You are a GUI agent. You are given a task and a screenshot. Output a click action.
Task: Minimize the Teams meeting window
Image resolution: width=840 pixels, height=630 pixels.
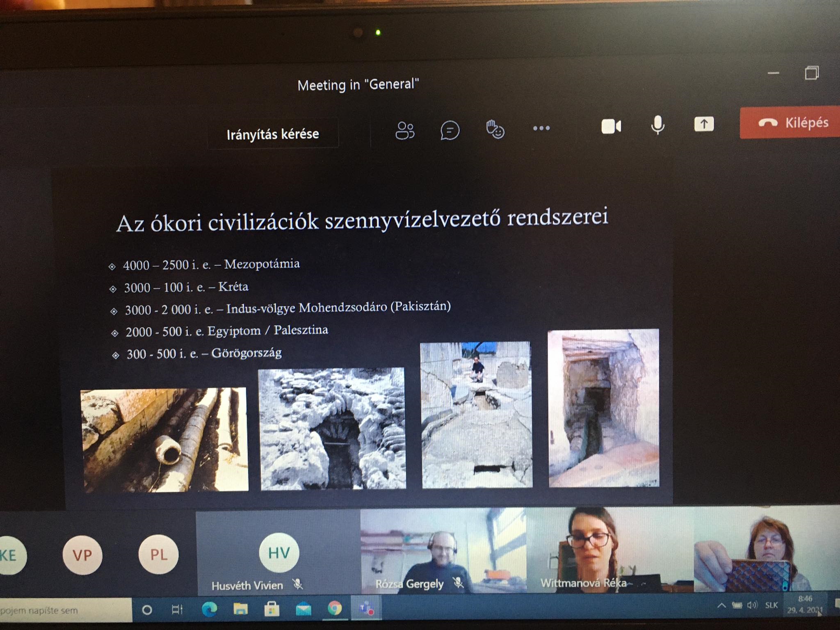tap(774, 73)
